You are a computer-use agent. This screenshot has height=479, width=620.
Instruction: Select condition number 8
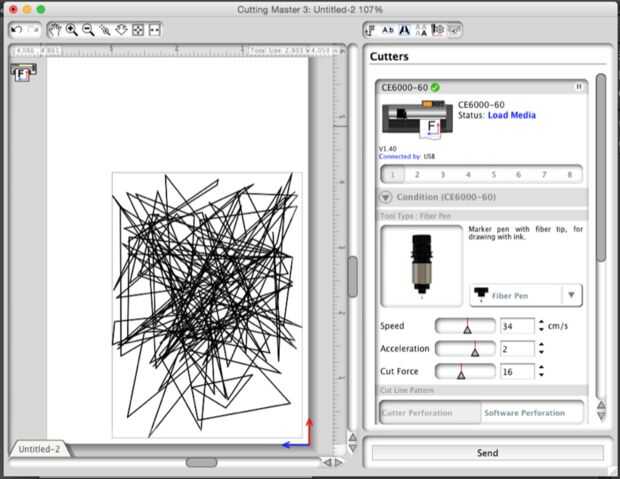pyautogui.click(x=569, y=174)
